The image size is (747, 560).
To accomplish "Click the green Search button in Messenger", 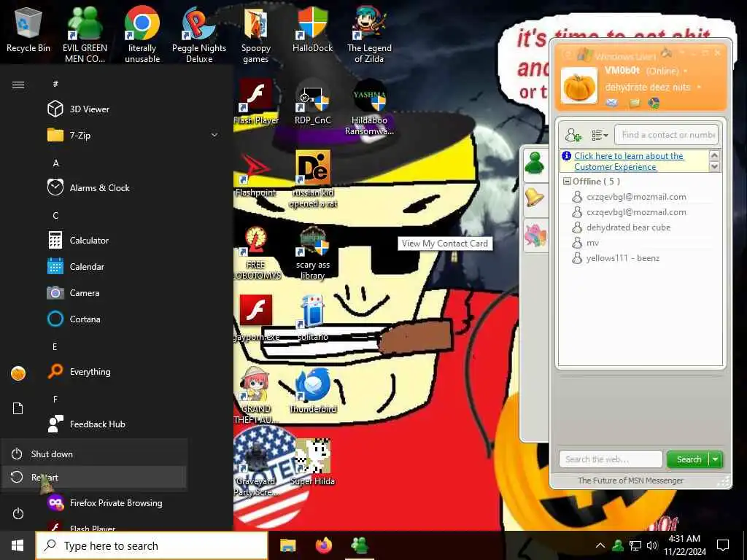I will tap(689, 459).
